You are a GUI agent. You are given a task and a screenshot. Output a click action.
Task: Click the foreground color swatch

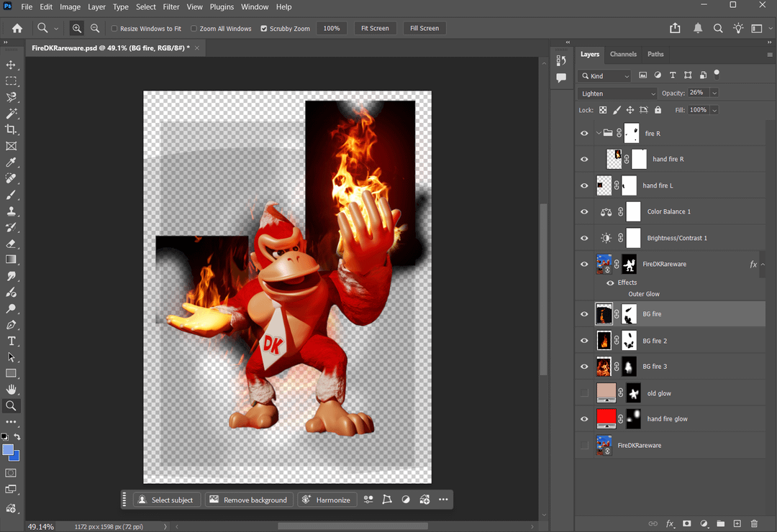tap(8, 450)
